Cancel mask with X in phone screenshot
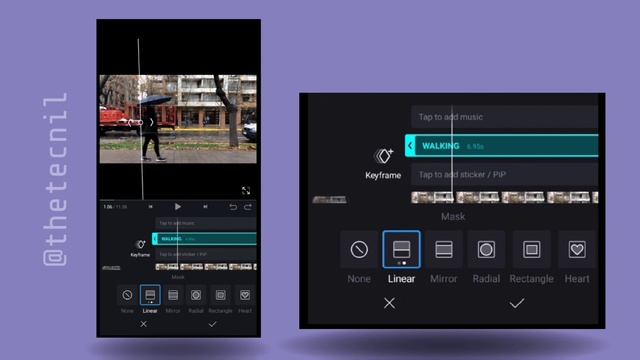The width and height of the screenshot is (640, 360). click(144, 324)
